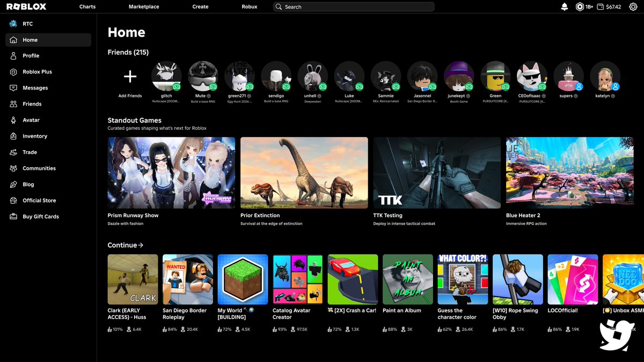Screen dimensions: 644x362
Task: Open the Continue section link
Action: [126, 245]
